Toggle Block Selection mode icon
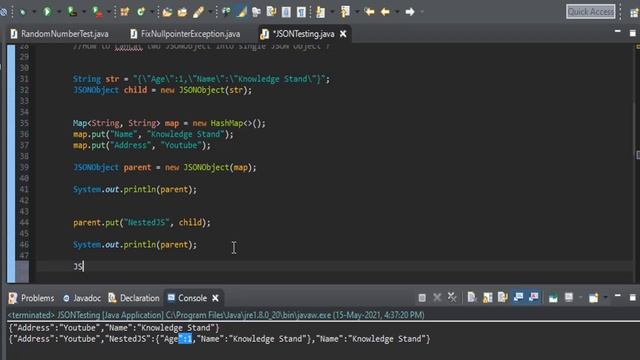 pyautogui.click(x=286, y=12)
